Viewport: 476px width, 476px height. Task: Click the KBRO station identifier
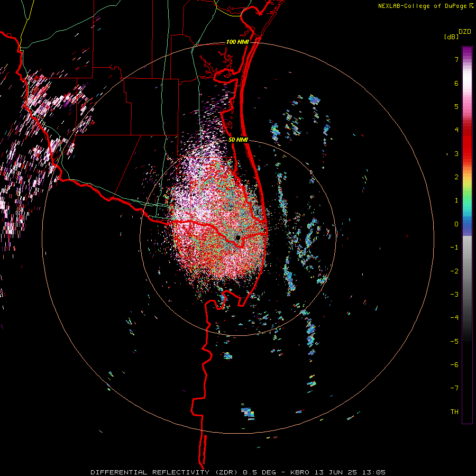[x=300, y=472]
